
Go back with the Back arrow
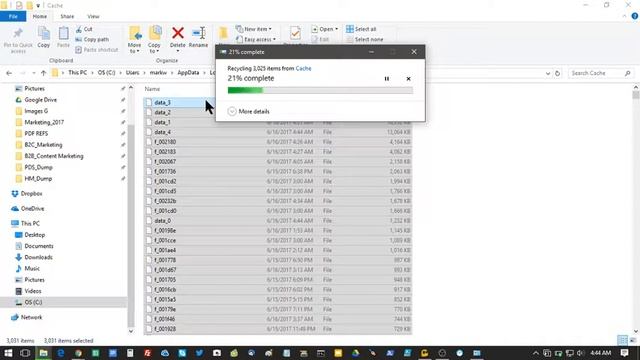click(9, 73)
